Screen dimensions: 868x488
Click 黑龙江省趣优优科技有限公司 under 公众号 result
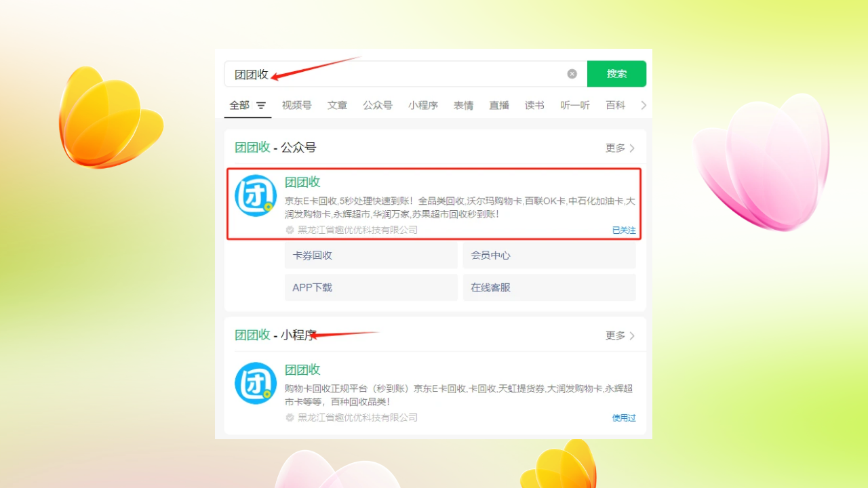coord(358,230)
